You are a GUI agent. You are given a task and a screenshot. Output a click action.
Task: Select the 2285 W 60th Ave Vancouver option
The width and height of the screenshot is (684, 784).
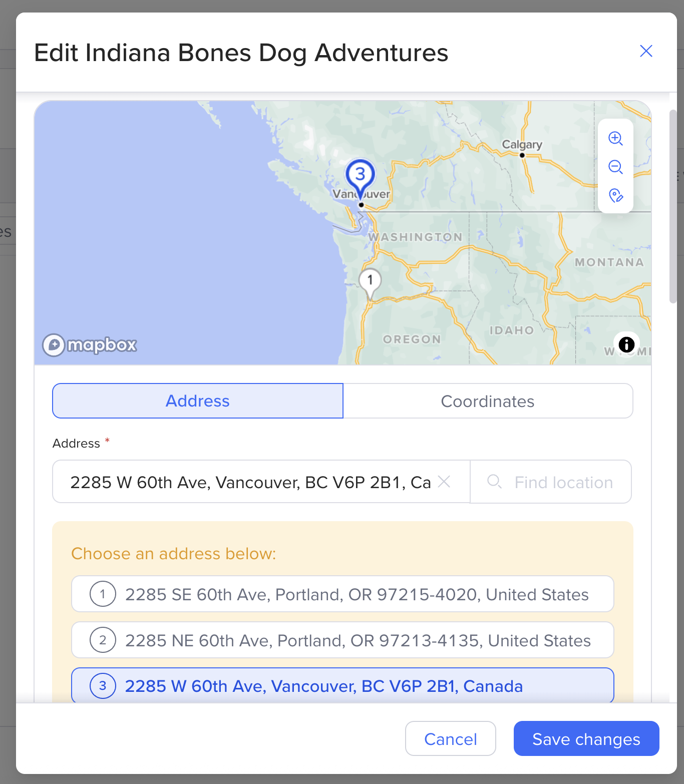point(343,686)
